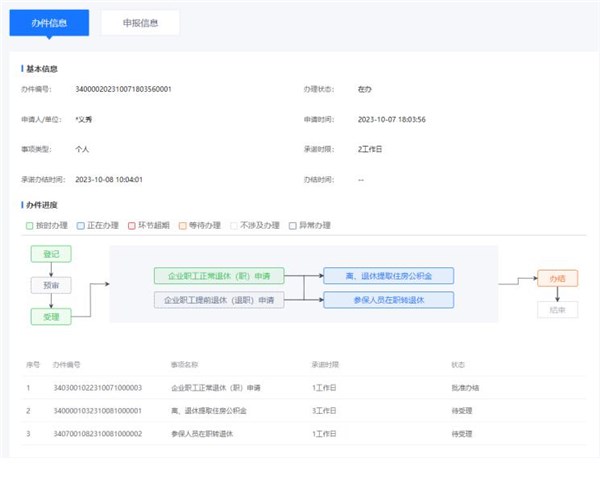
Task: Click the 环节超期 legend swatch
Action: pos(132,226)
